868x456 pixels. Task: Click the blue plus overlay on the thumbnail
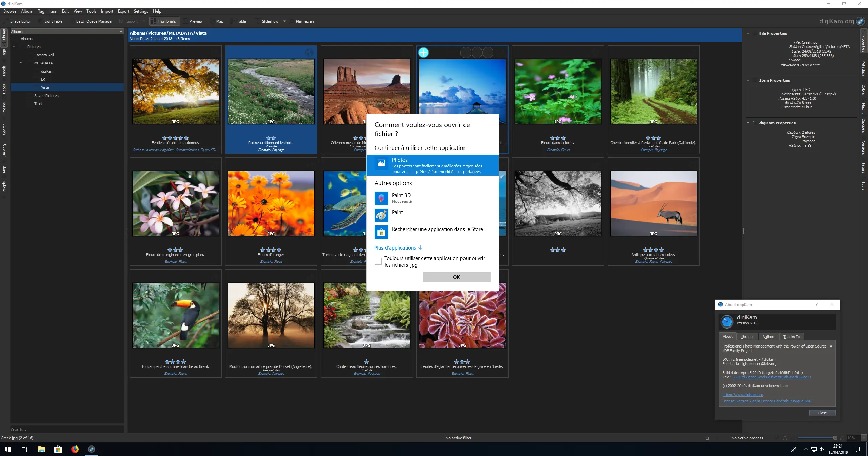tap(423, 53)
